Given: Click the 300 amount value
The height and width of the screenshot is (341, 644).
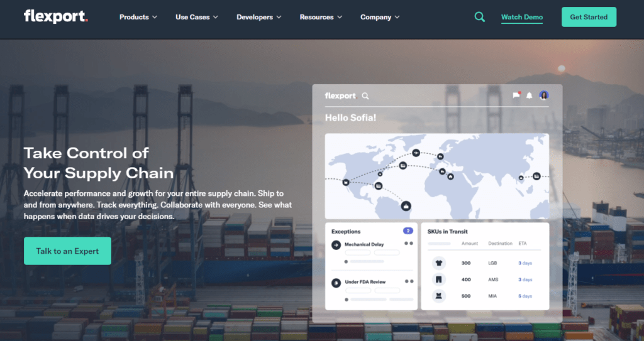Looking at the screenshot, I should point(466,263).
